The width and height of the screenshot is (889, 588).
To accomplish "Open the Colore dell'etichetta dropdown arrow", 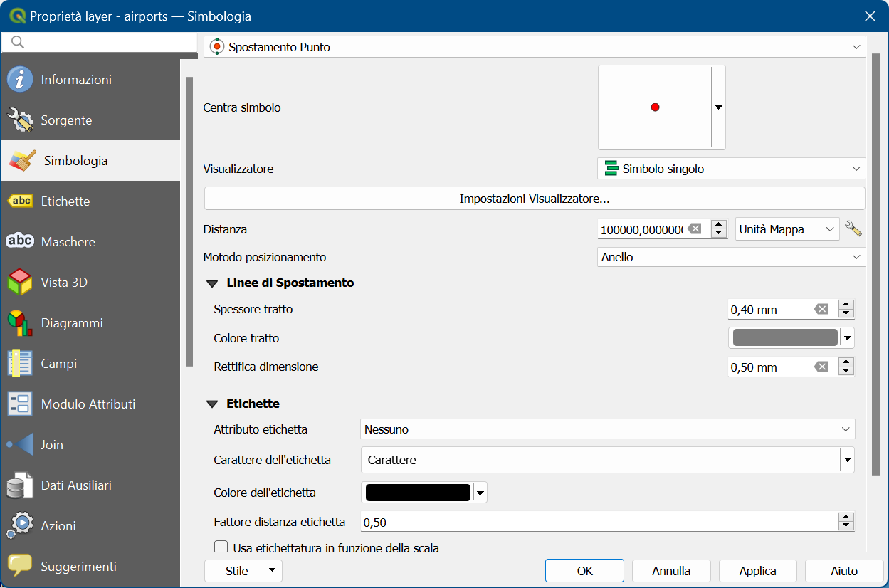I will pos(480,493).
